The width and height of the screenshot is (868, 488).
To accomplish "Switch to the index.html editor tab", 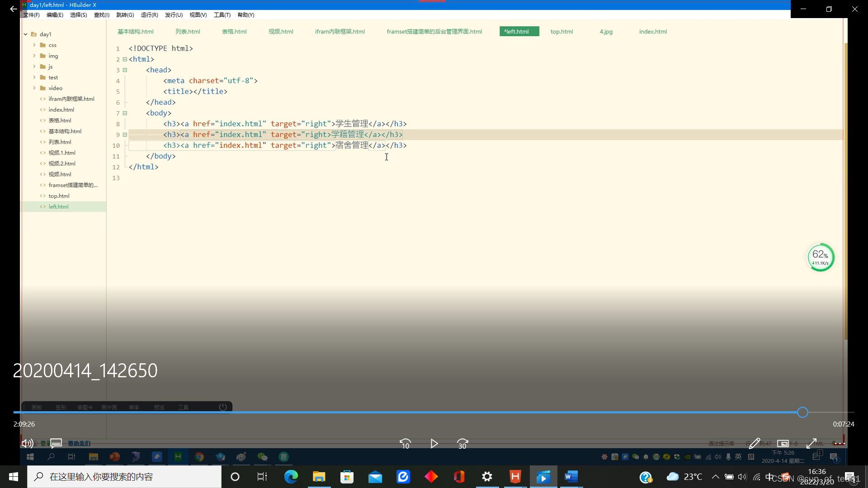I will [653, 32].
